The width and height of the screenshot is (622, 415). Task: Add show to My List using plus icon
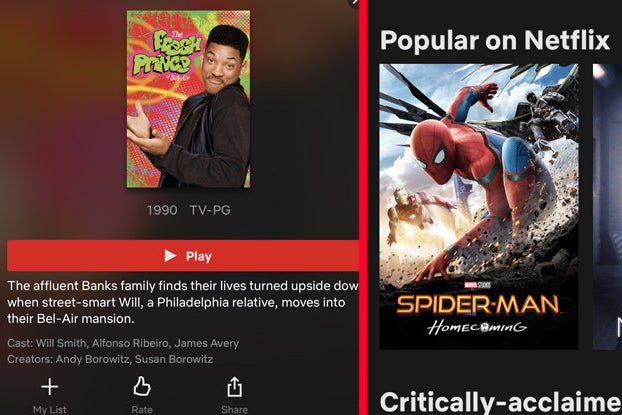50,386
